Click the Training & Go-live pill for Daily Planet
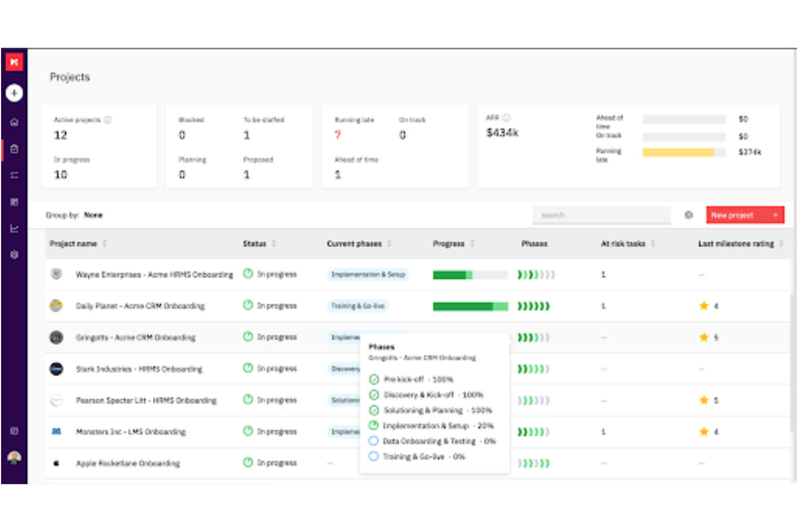Image resolution: width=798 pixels, height=532 pixels. click(358, 306)
